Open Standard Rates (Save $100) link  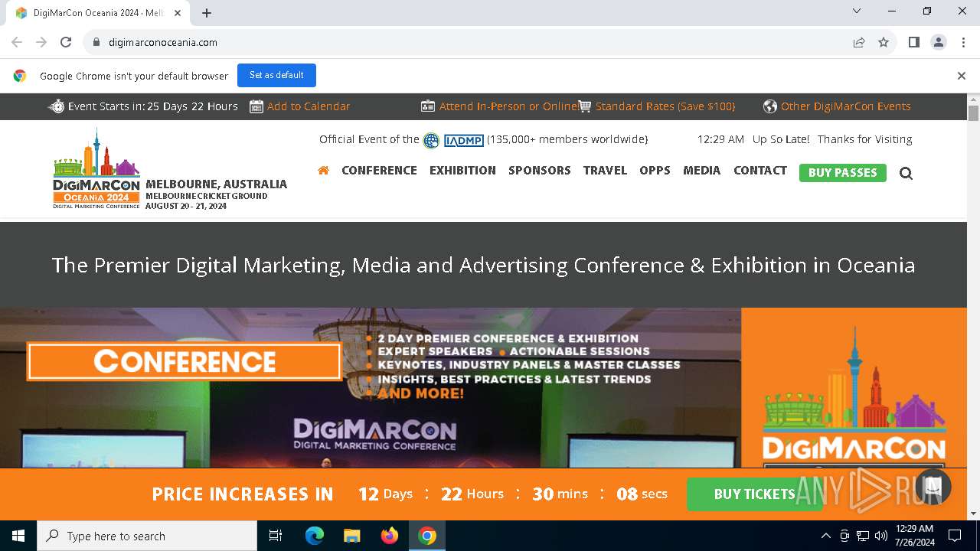pos(665,106)
